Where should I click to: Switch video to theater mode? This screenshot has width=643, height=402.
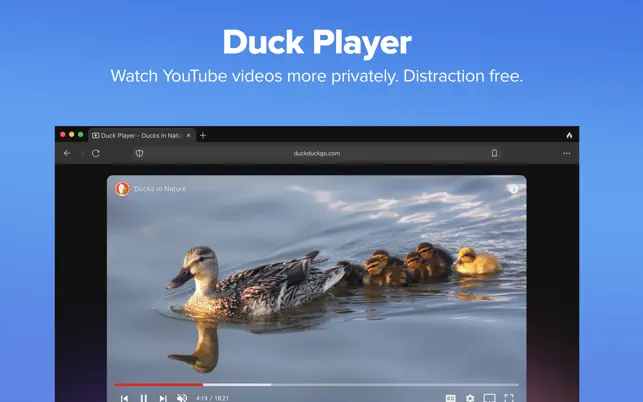[489, 398]
